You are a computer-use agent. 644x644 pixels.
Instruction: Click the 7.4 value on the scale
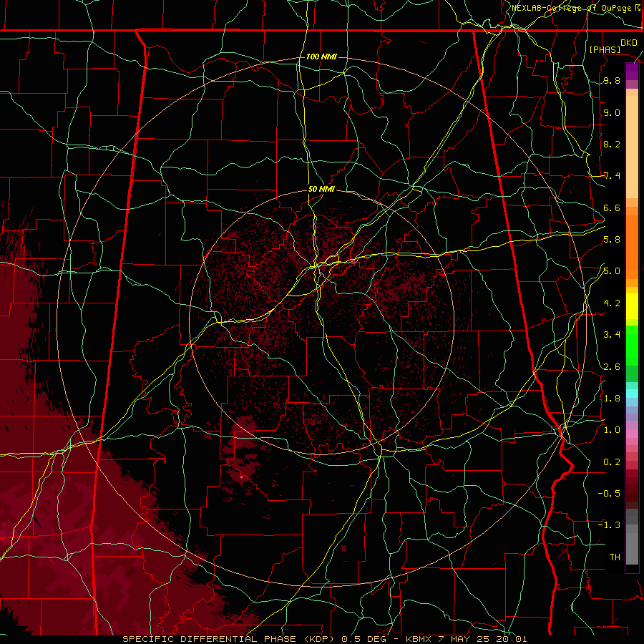(612, 176)
